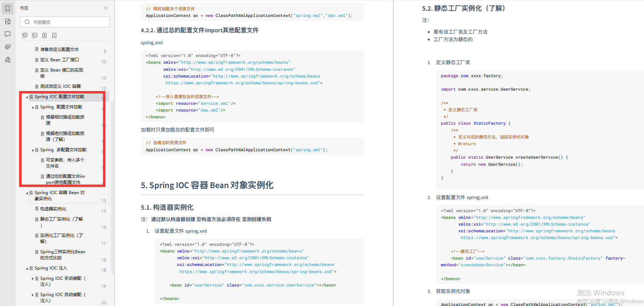Collapse the Spring 多配置文件加载 bookmark node

click(x=33, y=150)
